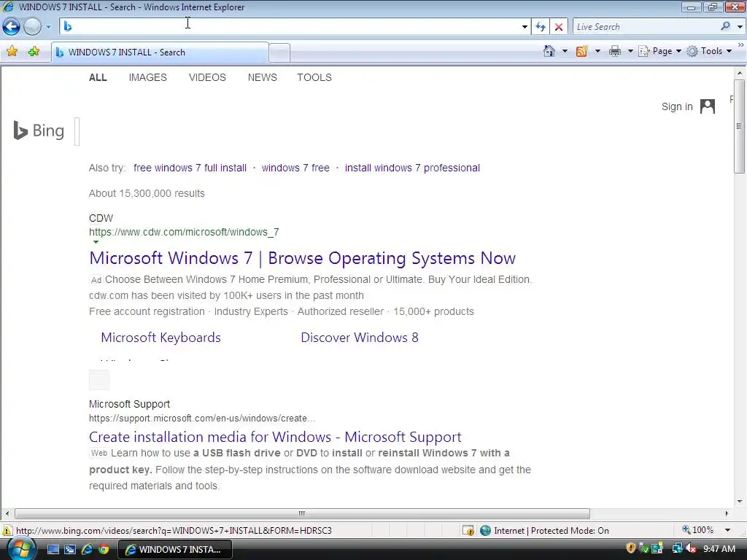This screenshot has width=747, height=560.
Task: Click 'Internet | Protected Mode: On' status
Action: (x=544, y=531)
